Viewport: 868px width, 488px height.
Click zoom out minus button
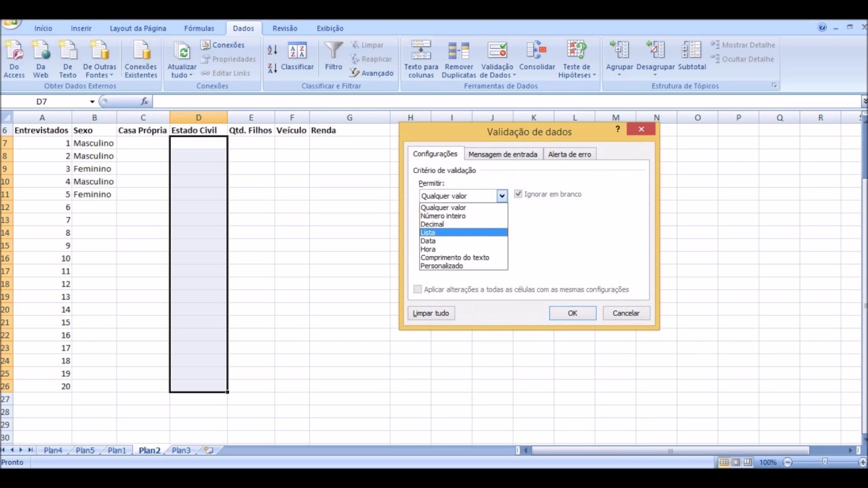[x=787, y=462]
